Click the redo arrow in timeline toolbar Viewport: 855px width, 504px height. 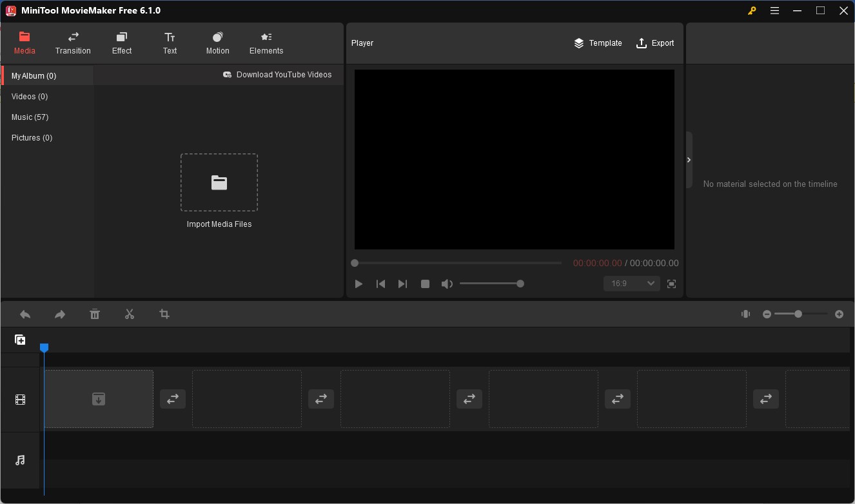pos(60,315)
